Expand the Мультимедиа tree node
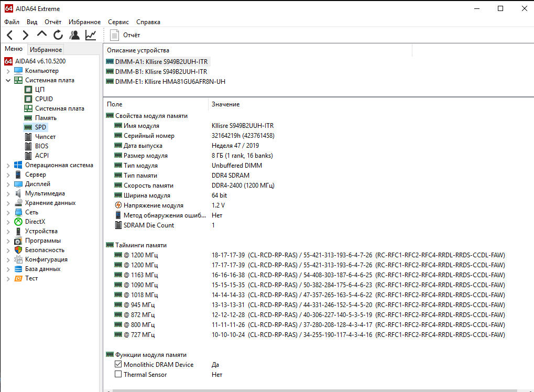Viewport: 534px width, 392px height. point(8,194)
